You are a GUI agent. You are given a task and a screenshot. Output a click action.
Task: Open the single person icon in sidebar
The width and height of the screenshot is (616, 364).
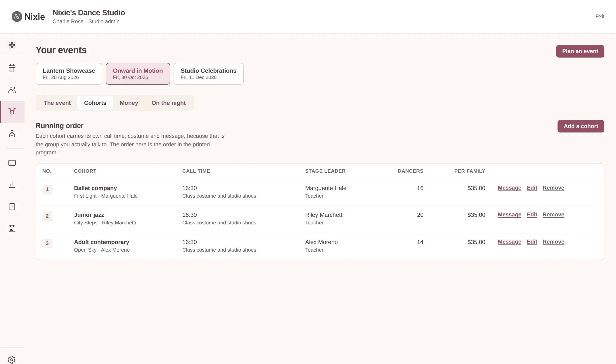(x=12, y=133)
